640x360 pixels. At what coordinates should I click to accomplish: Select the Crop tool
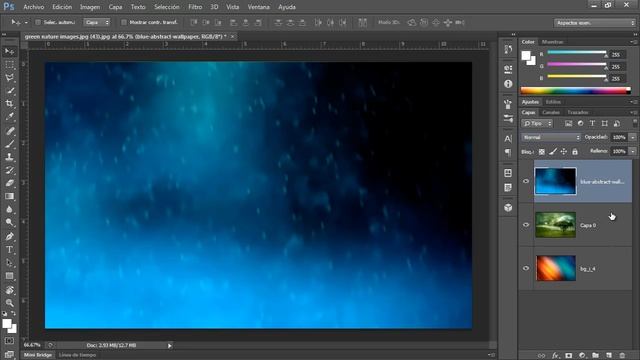[x=9, y=104]
